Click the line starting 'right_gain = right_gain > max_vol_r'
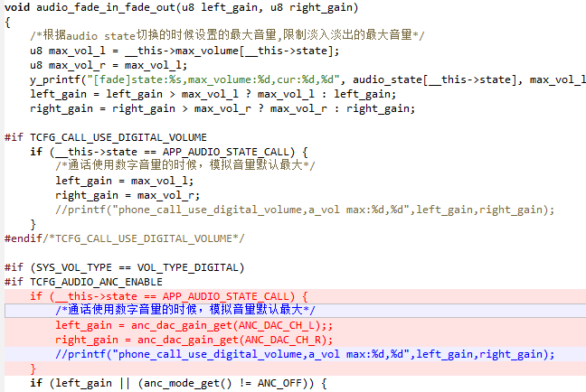Image resolution: width=586 pixels, height=392 pixels. 222,108
